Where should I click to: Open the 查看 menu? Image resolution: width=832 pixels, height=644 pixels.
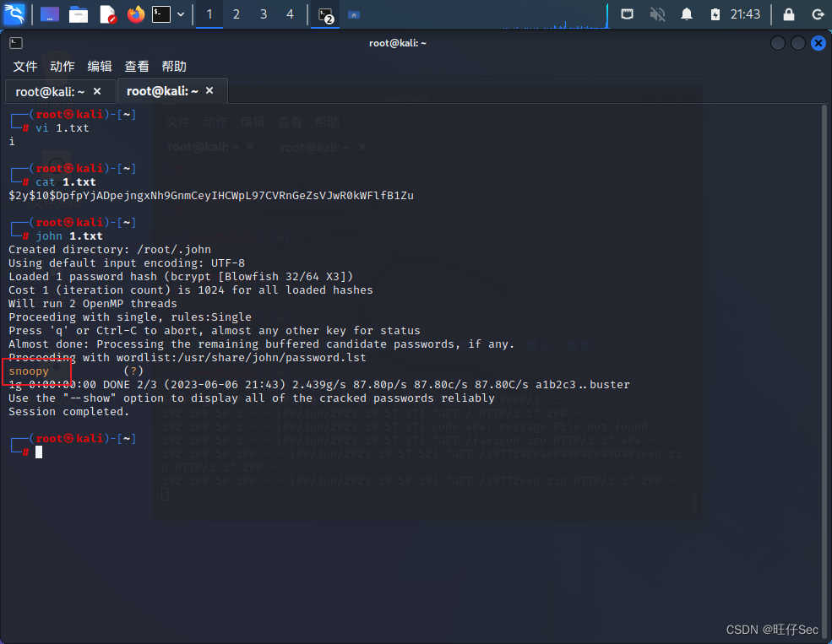point(136,66)
